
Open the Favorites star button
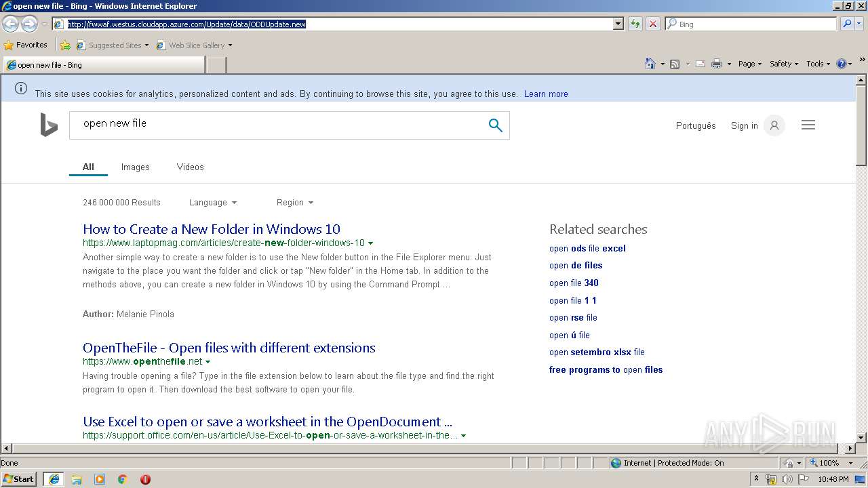point(26,45)
